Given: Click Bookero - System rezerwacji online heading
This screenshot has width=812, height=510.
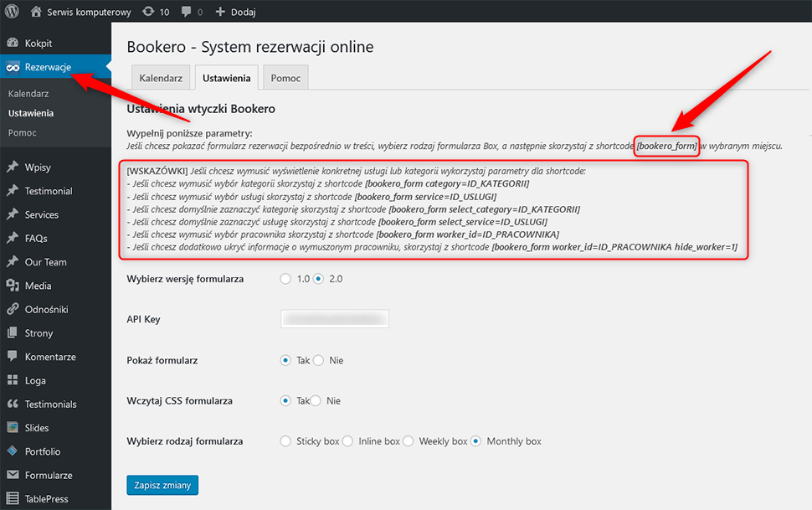Looking at the screenshot, I should tap(250, 47).
